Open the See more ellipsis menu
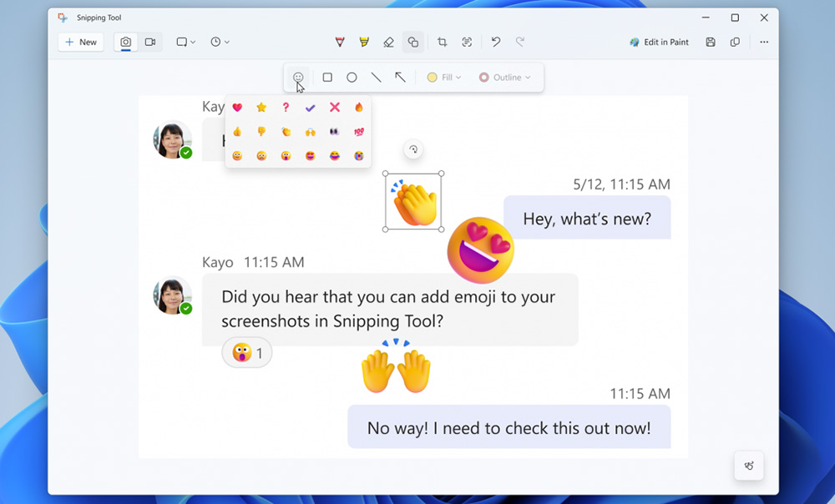 [764, 42]
